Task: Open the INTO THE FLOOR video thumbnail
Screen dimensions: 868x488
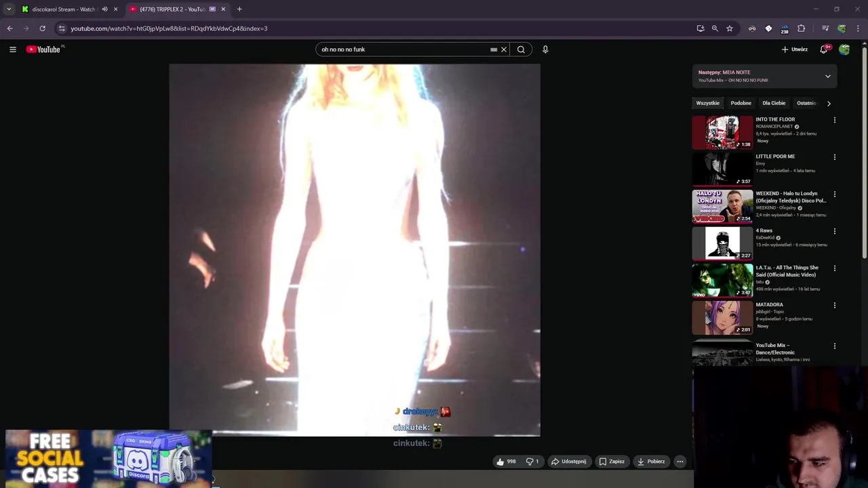Action: 722,132
